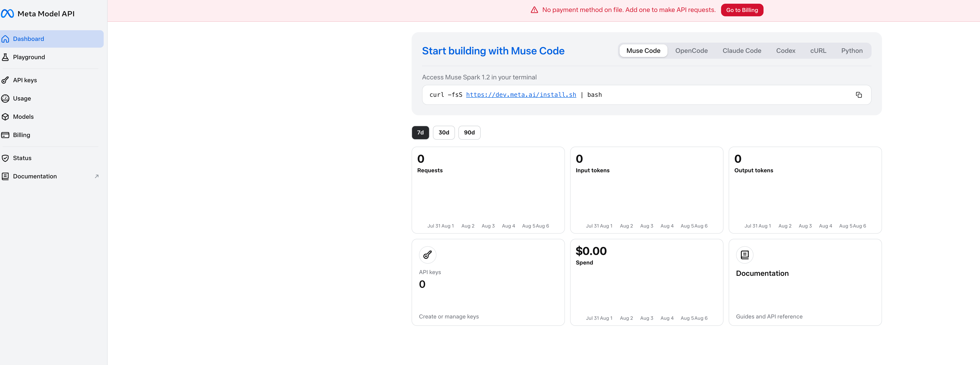This screenshot has height=365, width=980.
Task: Click the round key icon in API keys card
Action: tap(428, 255)
